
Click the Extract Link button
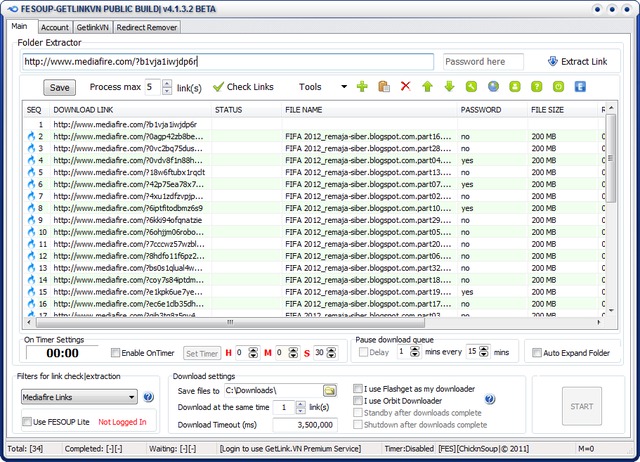click(x=578, y=62)
